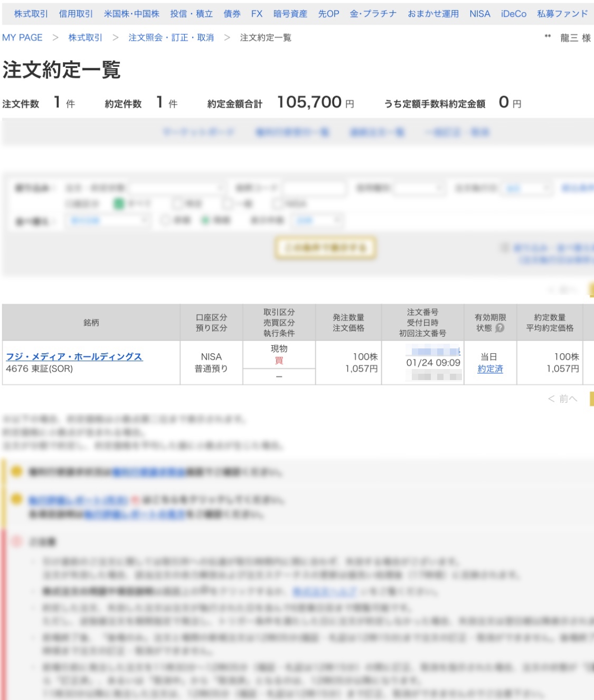Select the red 買 buy indicator
The width and height of the screenshot is (594, 700).
pos(279,361)
